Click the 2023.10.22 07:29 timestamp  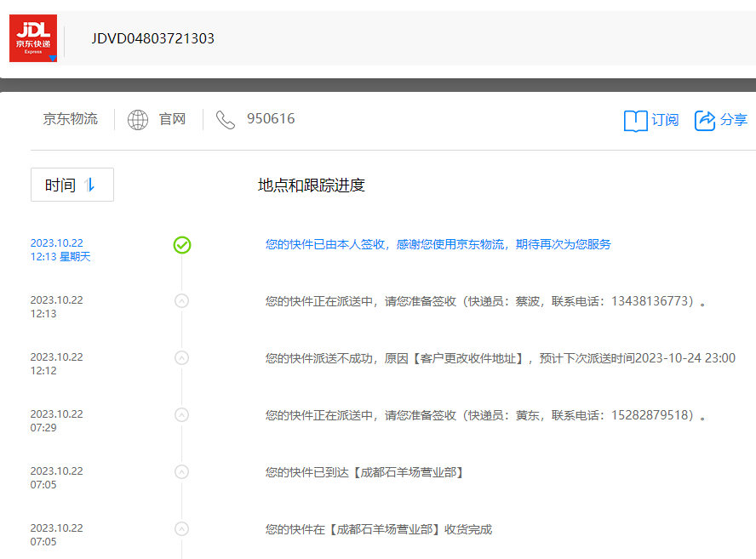(x=56, y=420)
